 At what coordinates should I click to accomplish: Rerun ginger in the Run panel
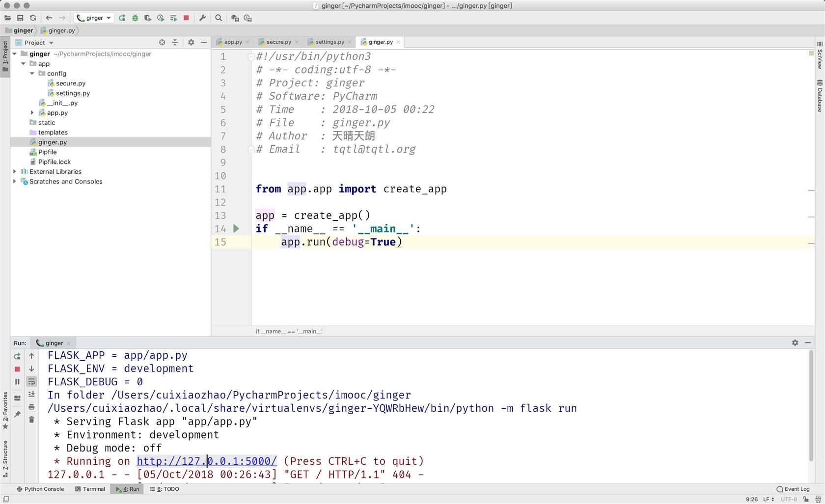pyautogui.click(x=17, y=356)
